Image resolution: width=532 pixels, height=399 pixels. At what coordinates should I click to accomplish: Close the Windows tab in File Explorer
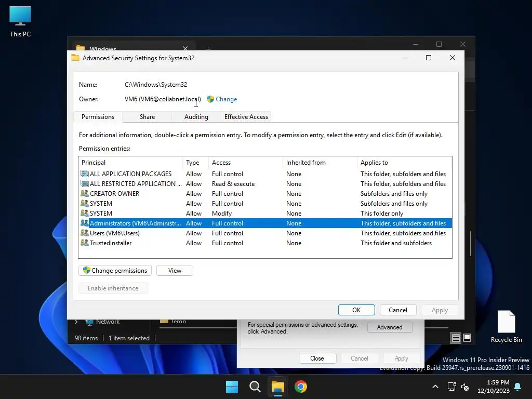coord(185,48)
